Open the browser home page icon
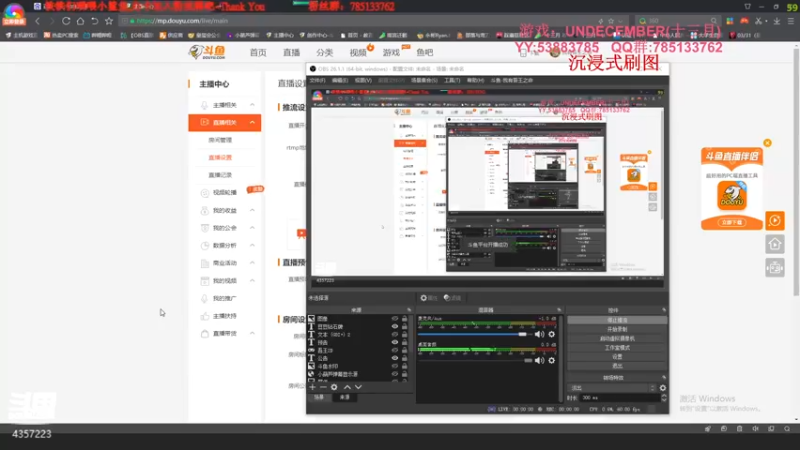The image size is (800, 450). 80,21
